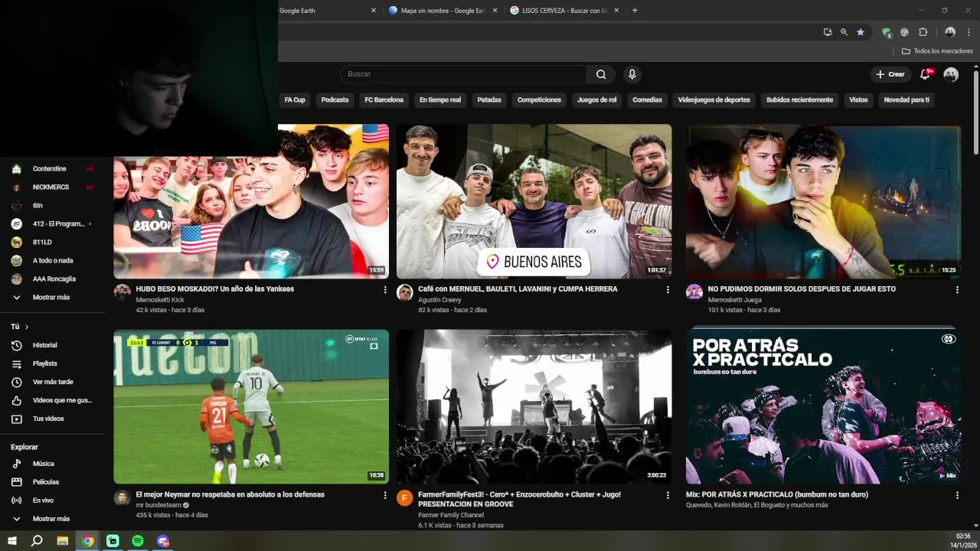Select the En tiempo real chip
This screenshot has width=980, height=551.
click(440, 100)
